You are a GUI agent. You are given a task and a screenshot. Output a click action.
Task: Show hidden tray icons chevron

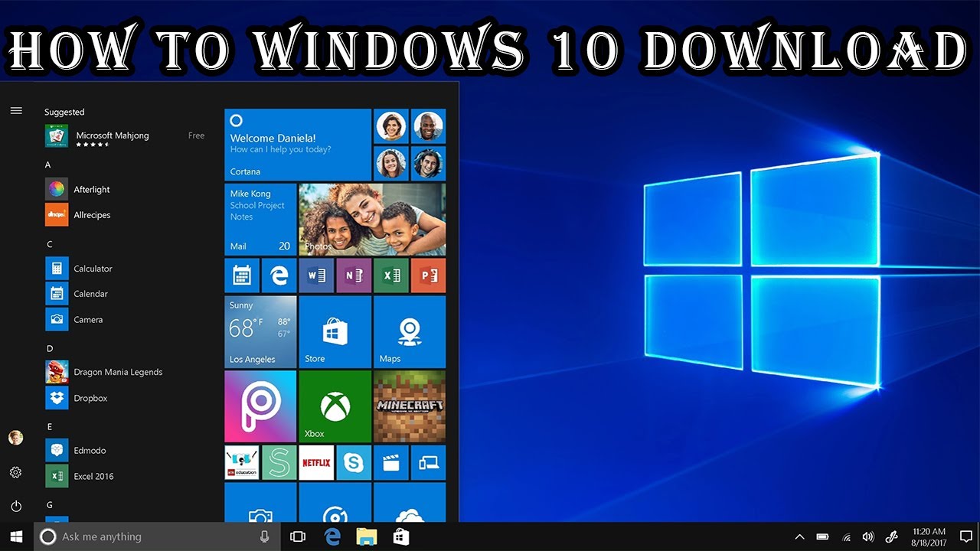799,536
